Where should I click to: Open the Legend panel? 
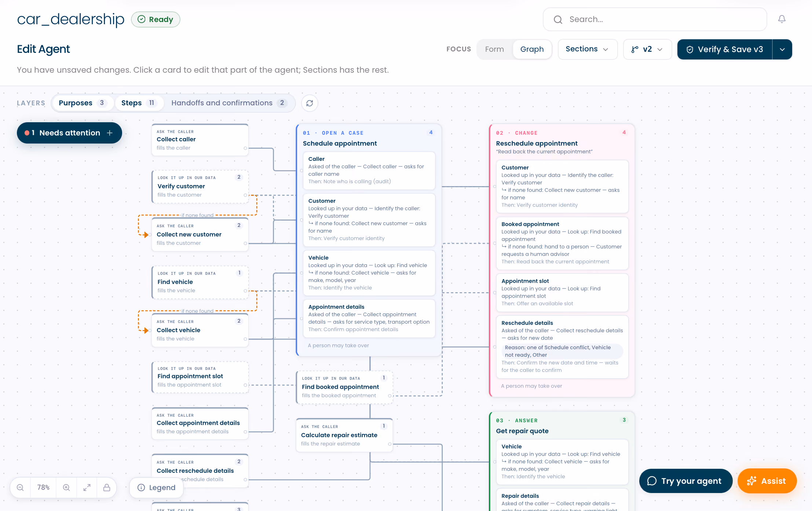(157, 488)
